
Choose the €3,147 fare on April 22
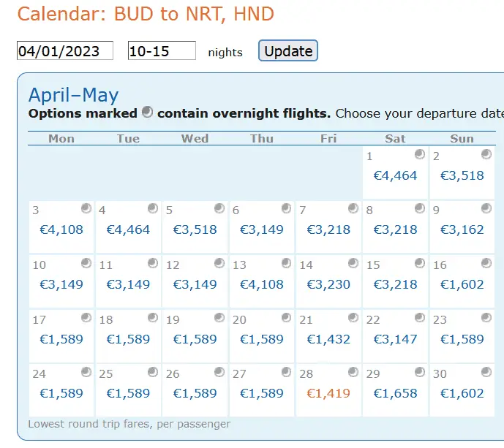pos(395,339)
